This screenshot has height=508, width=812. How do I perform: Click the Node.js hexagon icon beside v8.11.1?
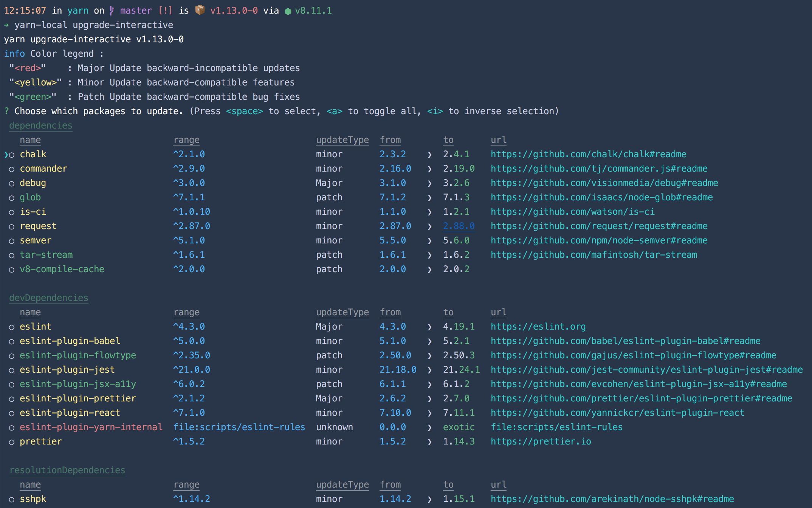(288, 10)
